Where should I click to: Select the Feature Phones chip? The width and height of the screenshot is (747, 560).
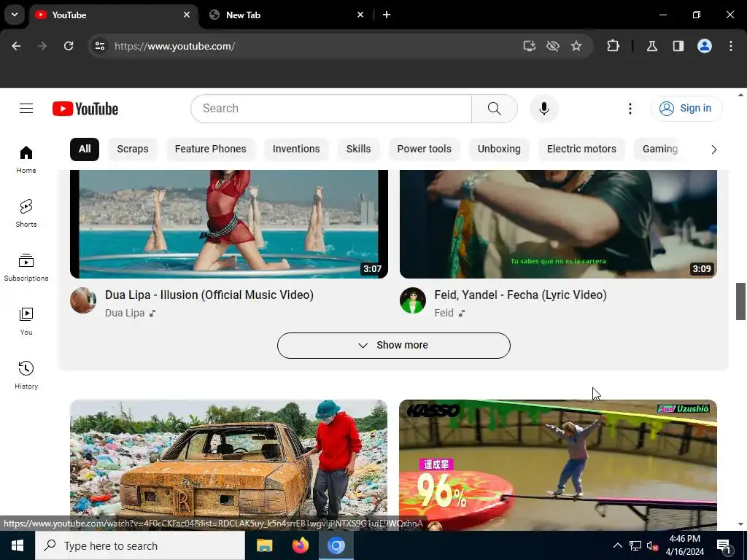tap(210, 149)
